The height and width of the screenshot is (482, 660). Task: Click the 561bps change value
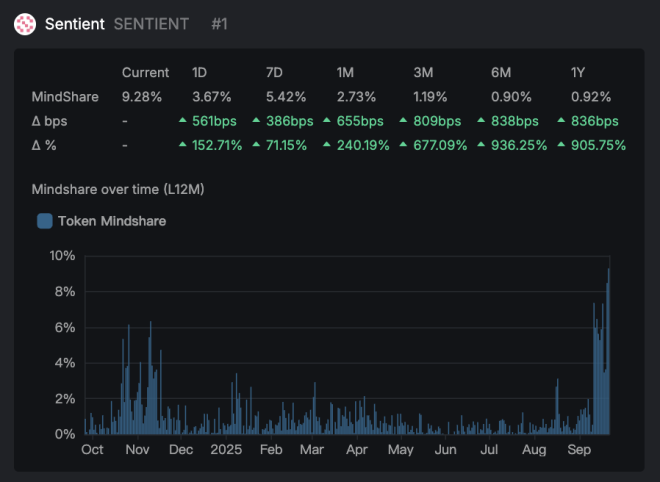point(214,121)
